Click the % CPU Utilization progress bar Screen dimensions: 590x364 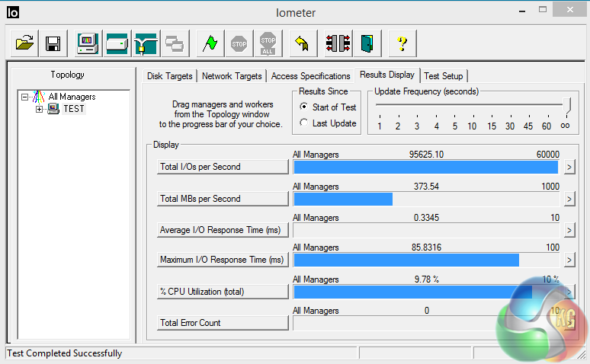(426, 292)
